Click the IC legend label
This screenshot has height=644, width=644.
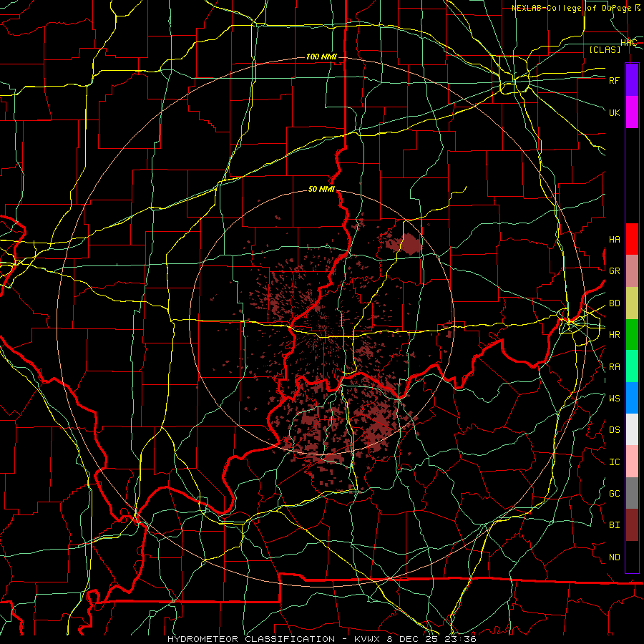tap(614, 462)
